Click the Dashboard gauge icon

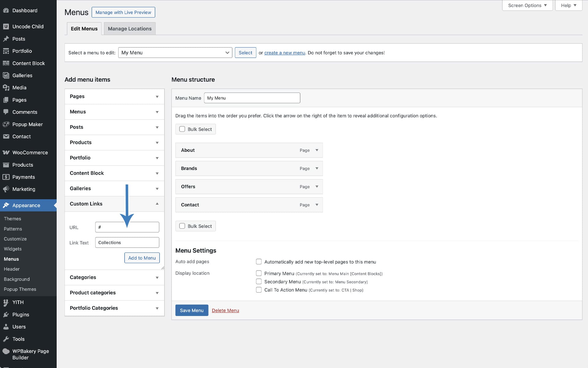(6, 10)
